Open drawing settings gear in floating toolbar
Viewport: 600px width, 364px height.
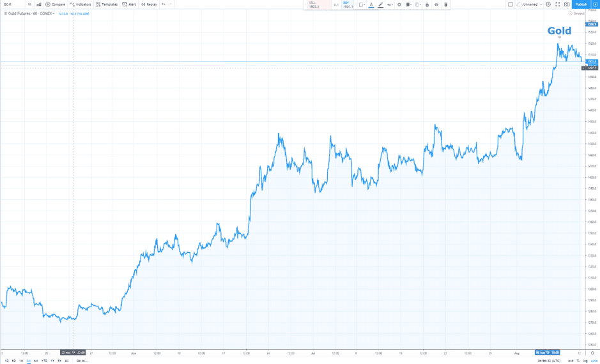point(399,4)
